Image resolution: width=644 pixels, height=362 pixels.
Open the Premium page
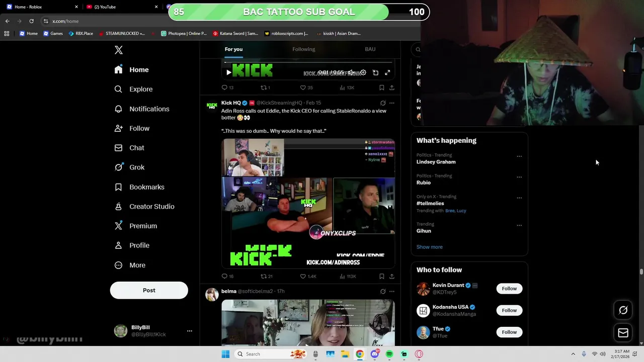coord(135,226)
